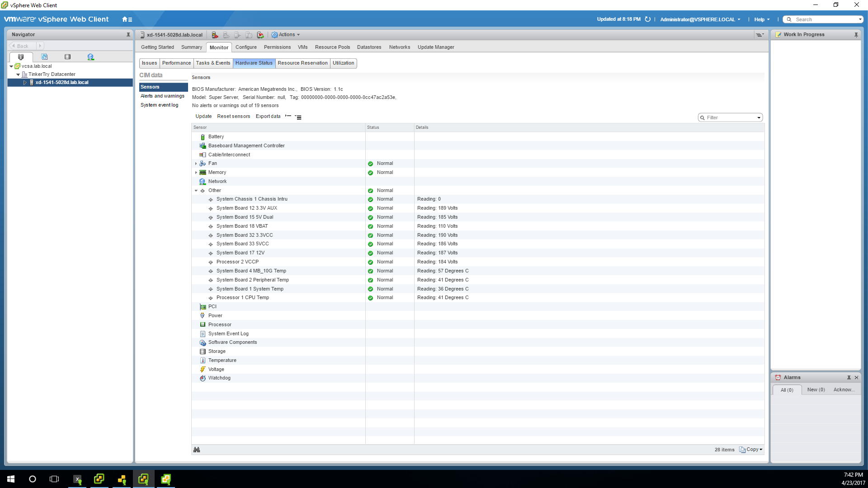
Task: Open the Actions dropdown menu
Action: 285,35
